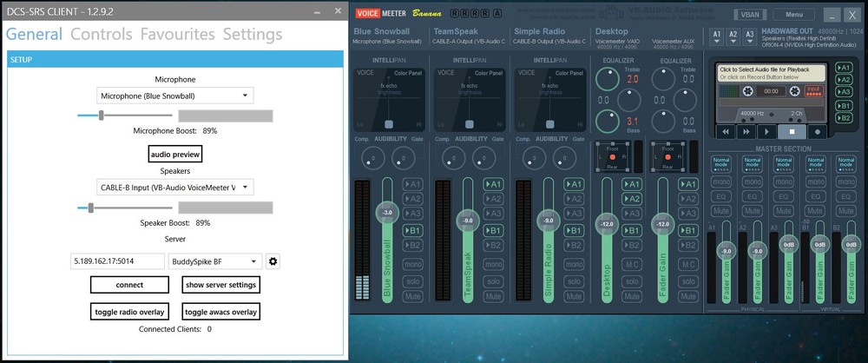This screenshot has height=363, width=868.
Task: Click the red input indicator on the cassette
Action: tap(813, 90)
